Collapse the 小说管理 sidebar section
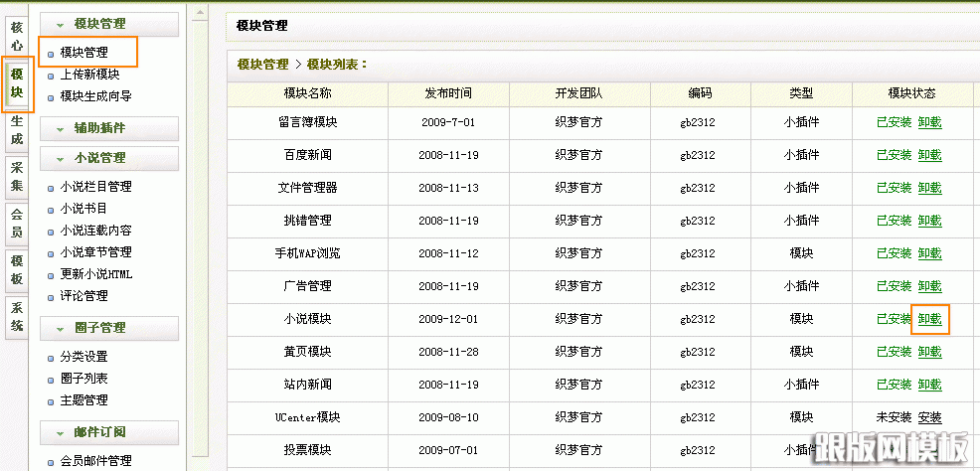 109,159
